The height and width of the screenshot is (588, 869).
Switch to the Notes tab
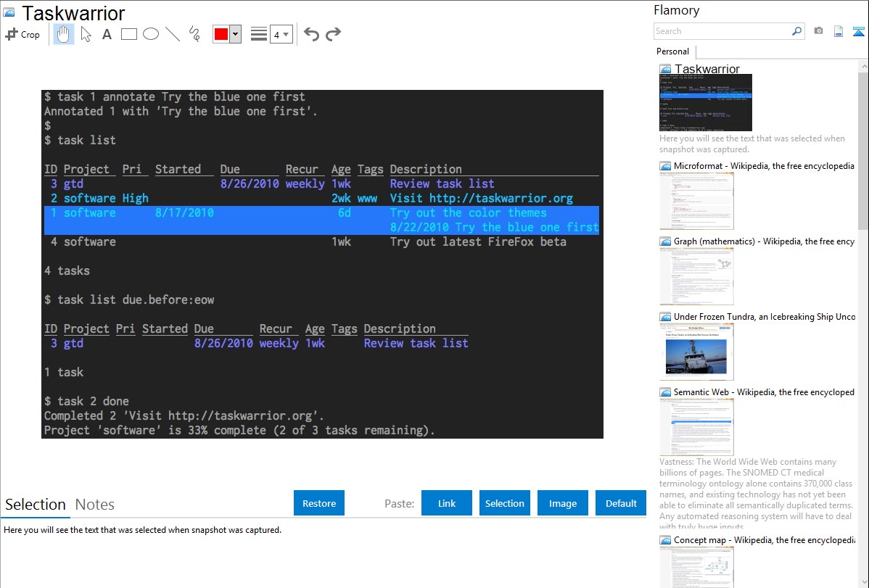[94, 505]
